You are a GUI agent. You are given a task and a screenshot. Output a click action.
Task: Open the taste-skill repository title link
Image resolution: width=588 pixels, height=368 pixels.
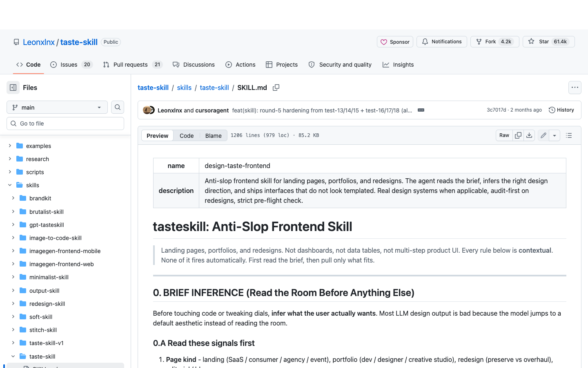pos(79,42)
